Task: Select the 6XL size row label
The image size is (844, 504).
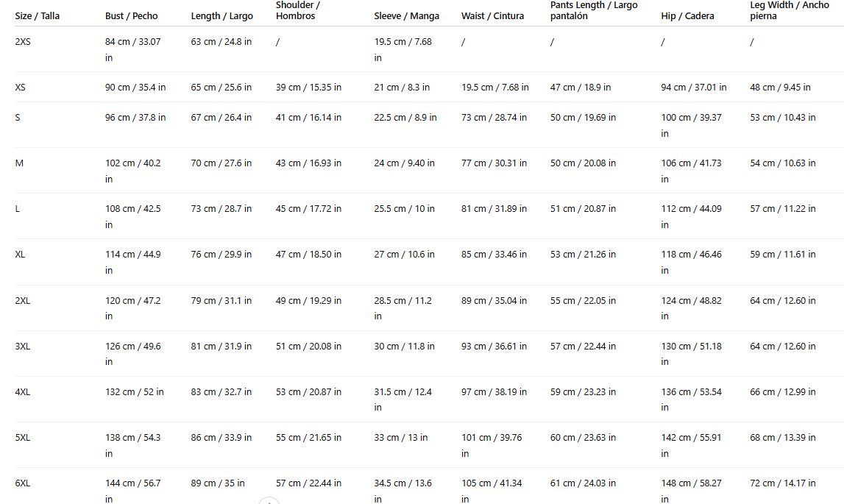Action: pos(23,483)
